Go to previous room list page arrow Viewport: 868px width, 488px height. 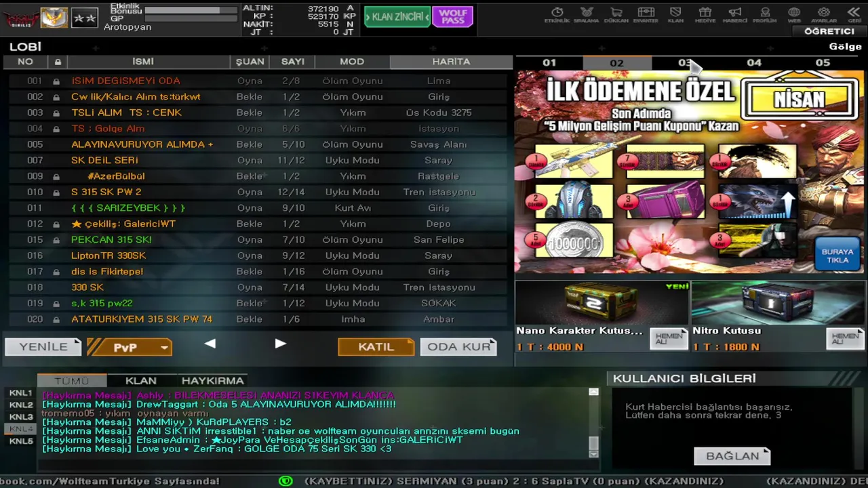210,344
